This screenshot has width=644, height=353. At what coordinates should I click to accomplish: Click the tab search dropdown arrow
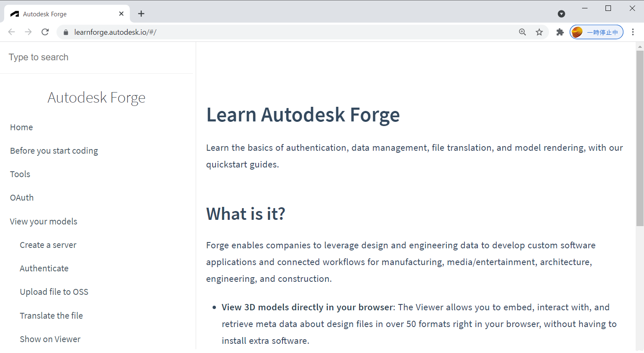point(562,14)
